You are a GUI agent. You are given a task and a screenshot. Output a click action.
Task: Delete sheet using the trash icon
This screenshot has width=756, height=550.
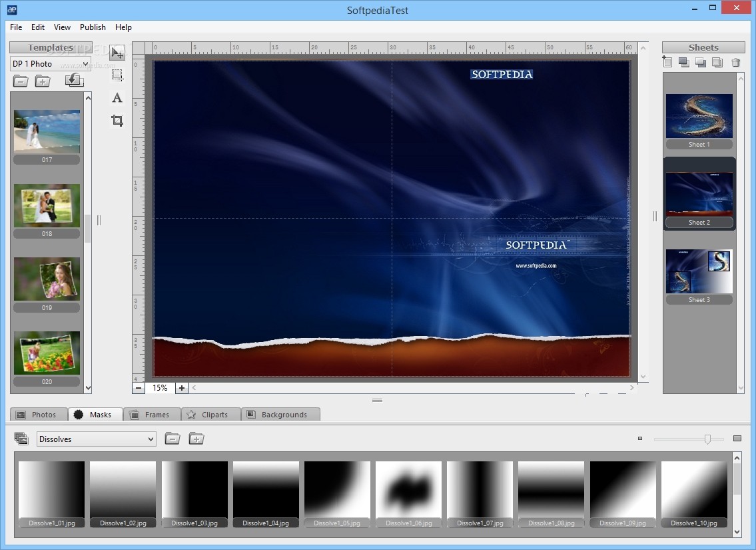point(736,62)
